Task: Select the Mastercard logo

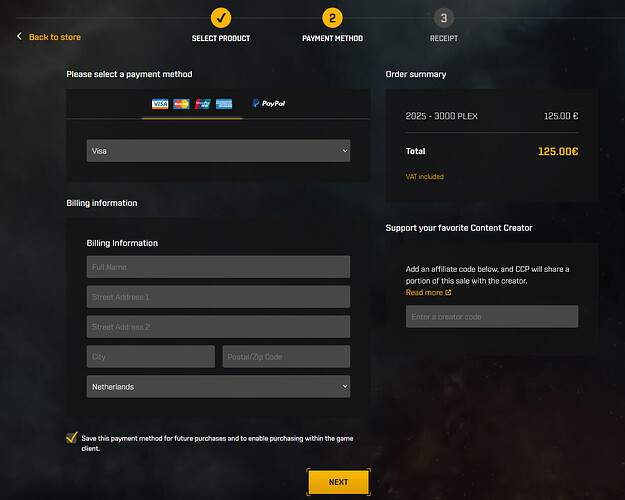Action: point(181,104)
